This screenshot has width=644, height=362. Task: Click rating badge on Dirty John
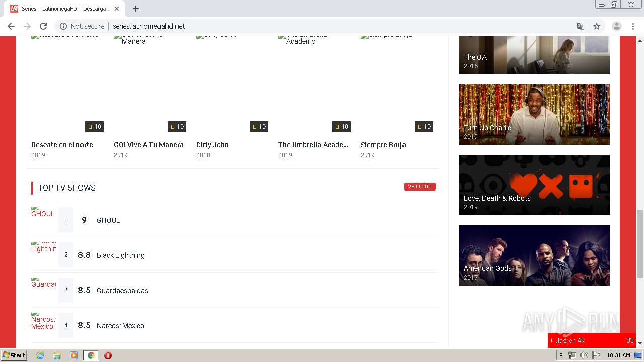(259, 127)
